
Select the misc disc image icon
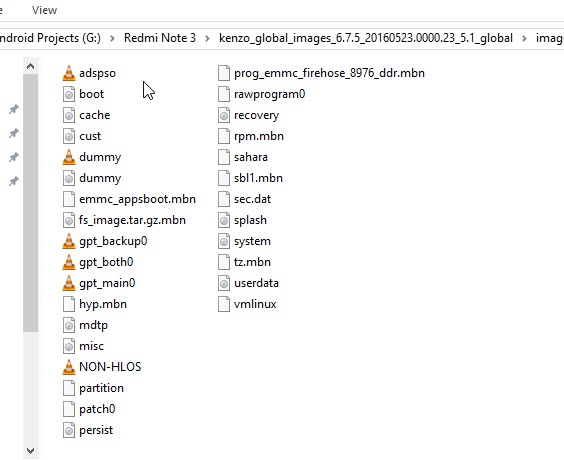pyautogui.click(x=69, y=346)
